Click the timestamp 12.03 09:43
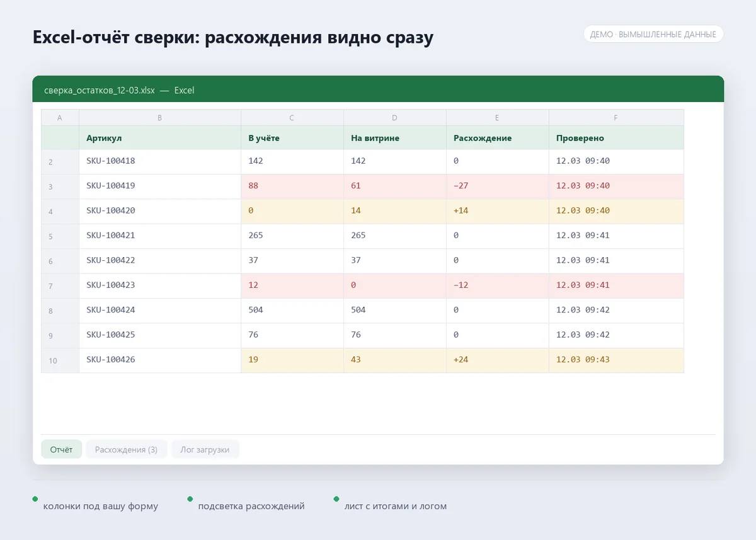The height and width of the screenshot is (540, 756). tap(616, 360)
